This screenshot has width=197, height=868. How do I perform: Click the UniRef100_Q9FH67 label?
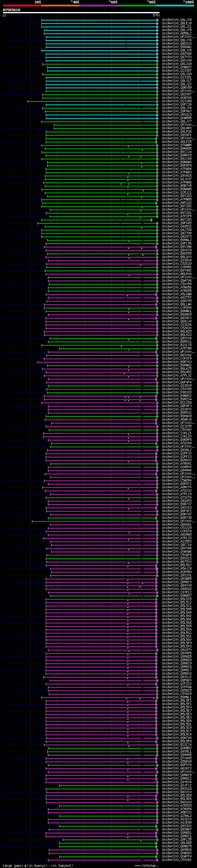coord(176,111)
